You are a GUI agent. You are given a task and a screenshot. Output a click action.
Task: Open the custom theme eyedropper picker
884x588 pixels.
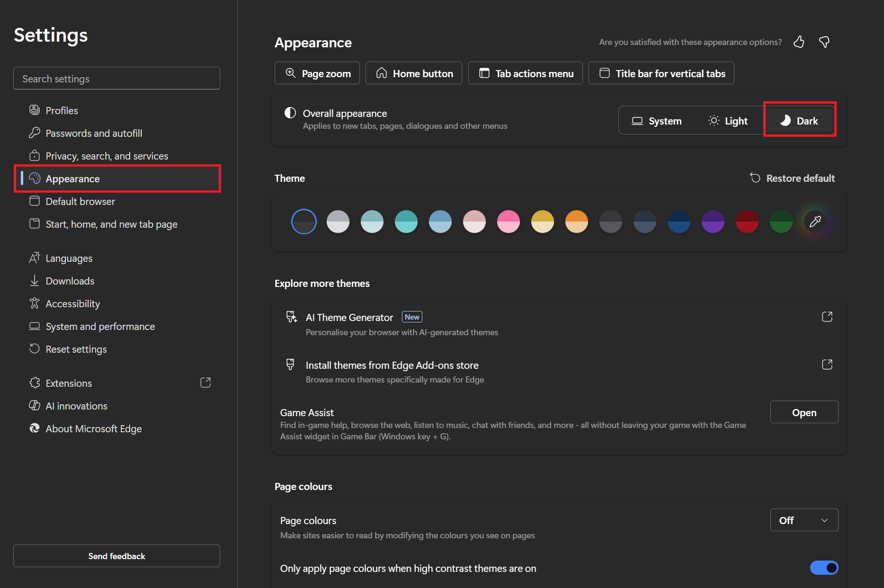tap(815, 222)
